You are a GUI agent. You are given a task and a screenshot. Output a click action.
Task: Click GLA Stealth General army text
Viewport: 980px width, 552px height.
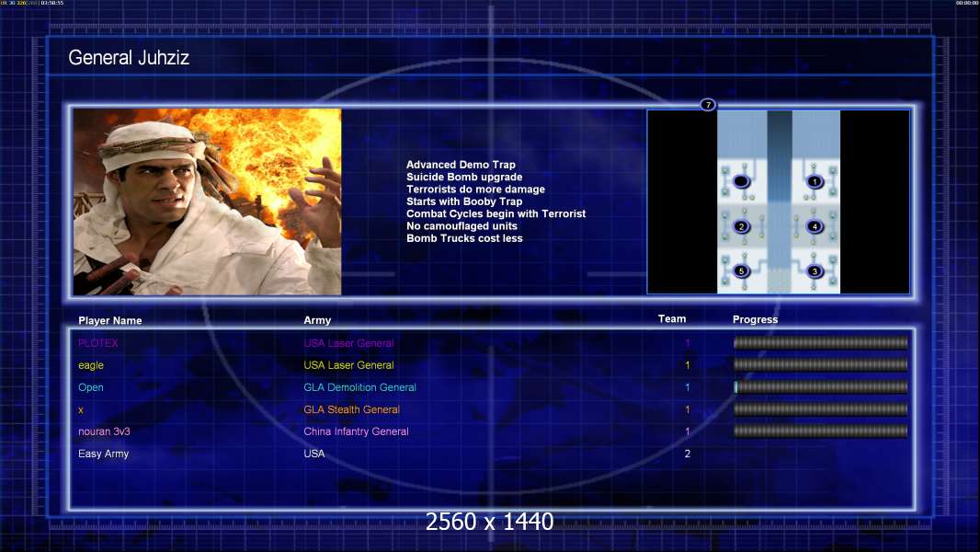[351, 409]
